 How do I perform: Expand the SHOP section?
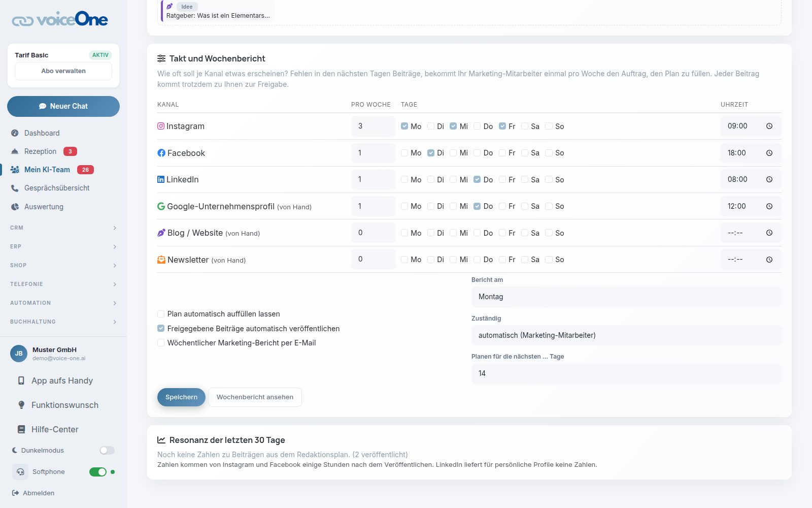pos(63,265)
